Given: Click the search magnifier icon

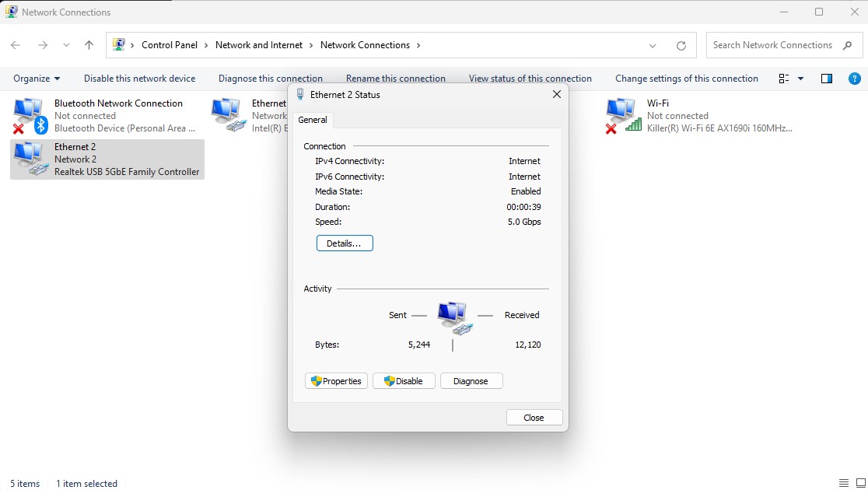Looking at the screenshot, I should pyautogui.click(x=848, y=45).
